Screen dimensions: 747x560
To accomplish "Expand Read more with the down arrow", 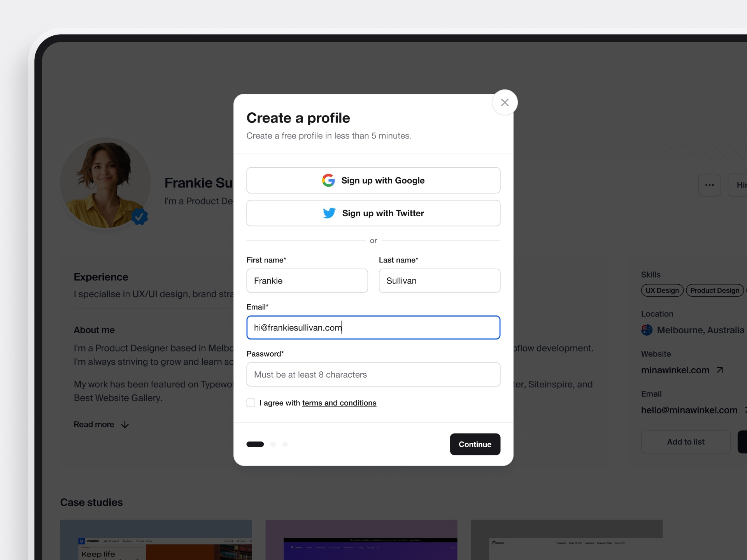I will 124,424.
